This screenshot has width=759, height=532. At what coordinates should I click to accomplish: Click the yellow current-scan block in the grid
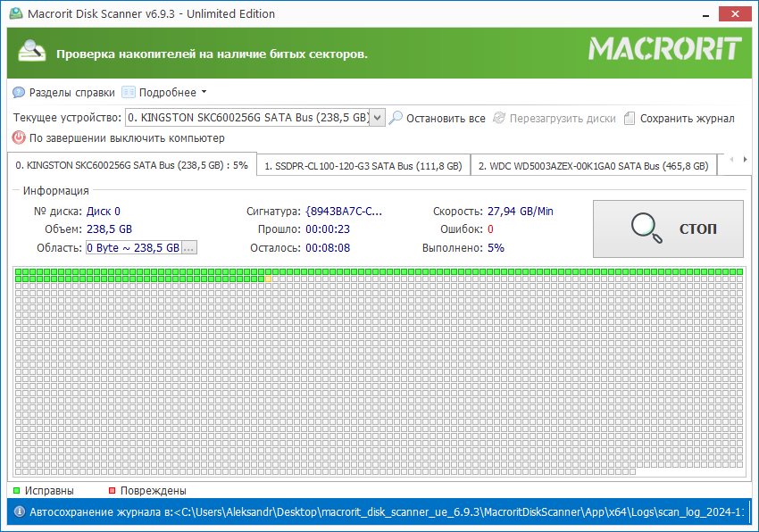pyautogui.click(x=268, y=278)
